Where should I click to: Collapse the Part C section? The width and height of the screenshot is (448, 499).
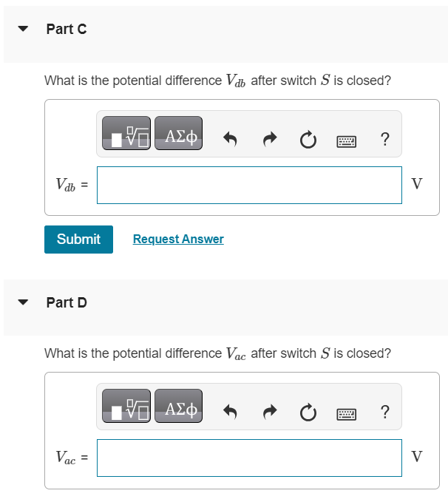[x=23, y=29]
